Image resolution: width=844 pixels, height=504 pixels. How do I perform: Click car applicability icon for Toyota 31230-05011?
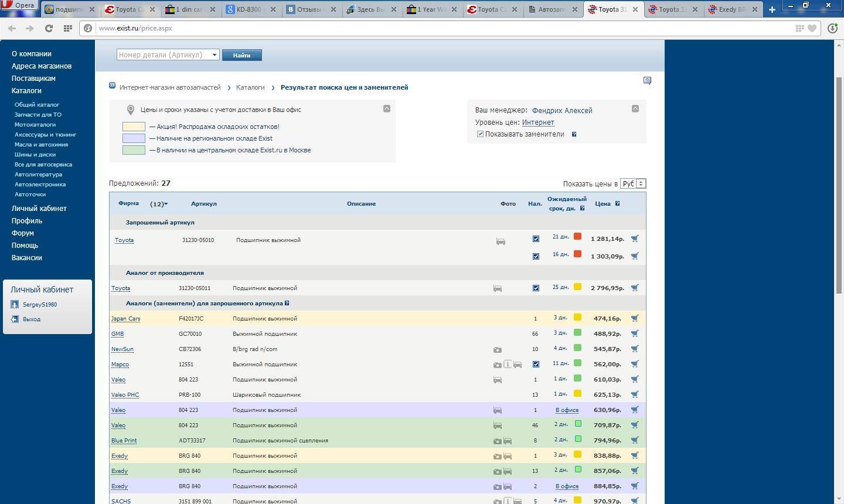[x=497, y=288]
